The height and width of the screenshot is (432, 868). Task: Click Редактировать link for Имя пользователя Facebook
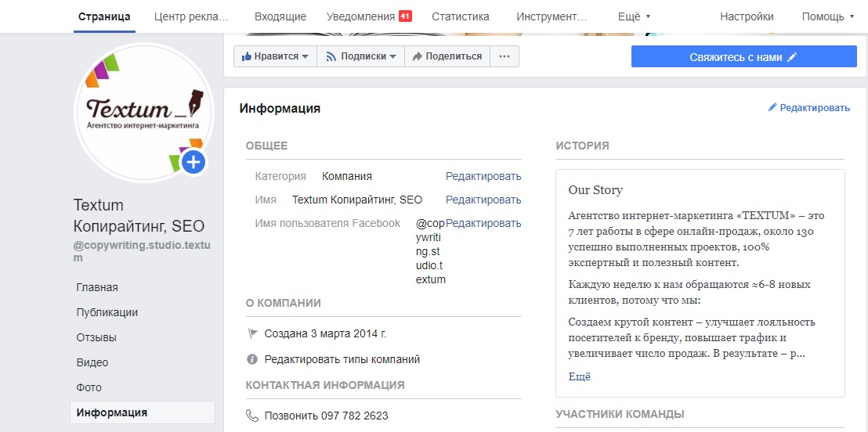483,224
